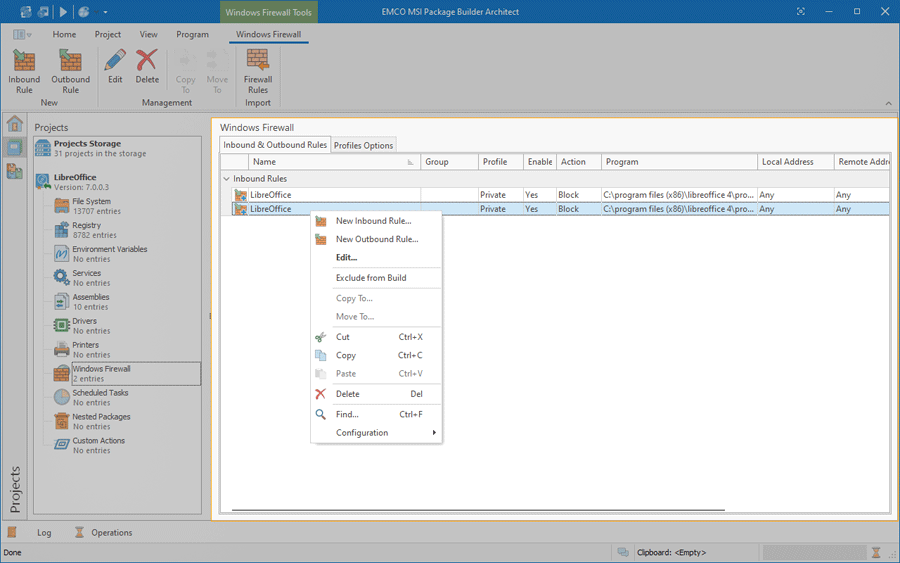Open Nested Packages section
900x563 pixels.
point(92,421)
